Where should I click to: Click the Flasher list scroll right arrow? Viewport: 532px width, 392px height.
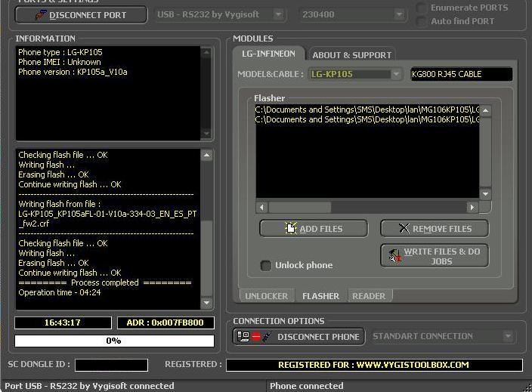tap(472, 207)
